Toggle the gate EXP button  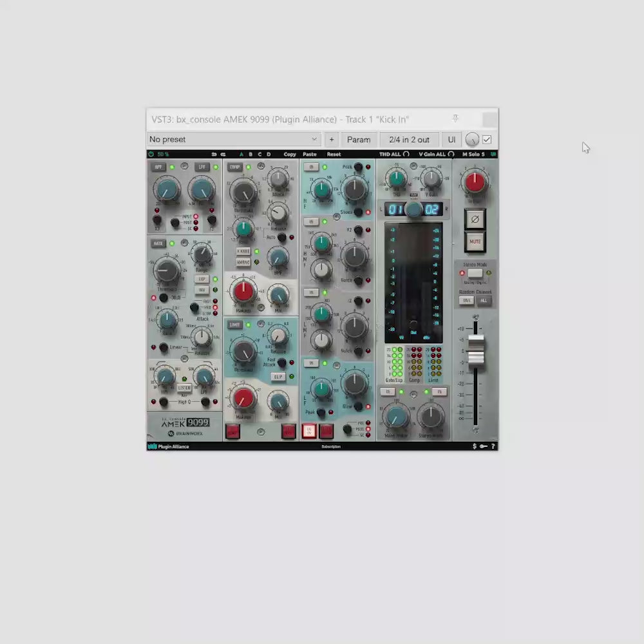coord(202,279)
